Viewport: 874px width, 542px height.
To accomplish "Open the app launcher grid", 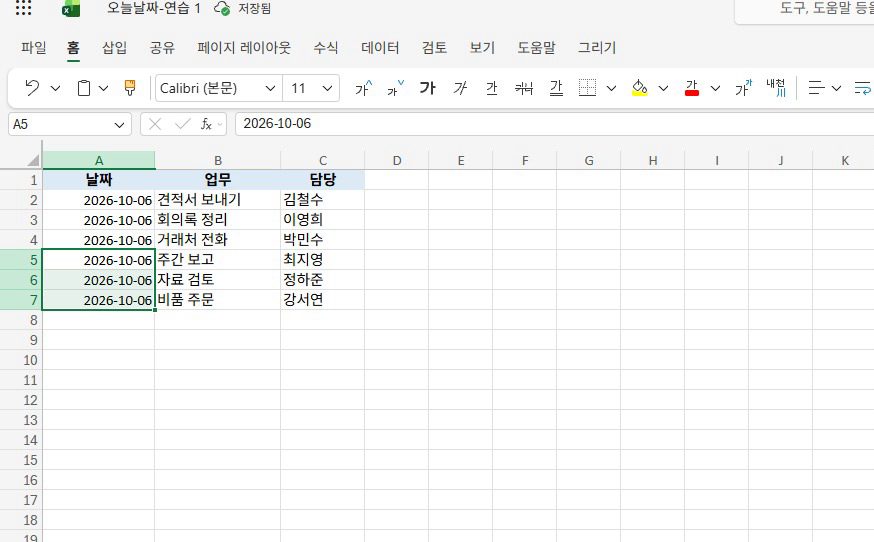I will pyautogui.click(x=23, y=8).
